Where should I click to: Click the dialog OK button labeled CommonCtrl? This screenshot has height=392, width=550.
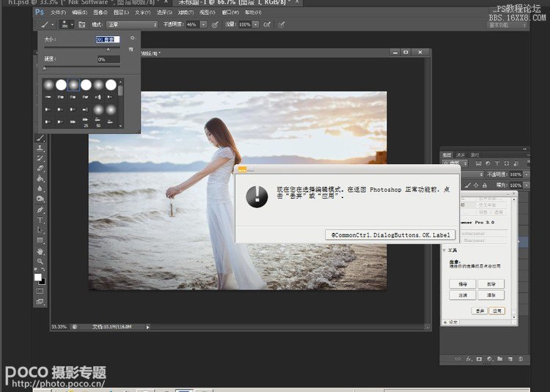pos(390,234)
